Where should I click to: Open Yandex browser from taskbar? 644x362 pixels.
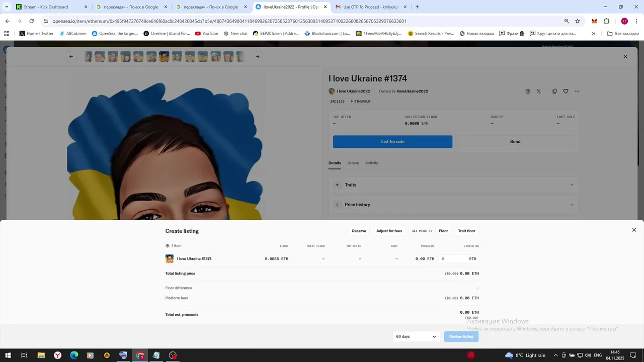[58, 355]
